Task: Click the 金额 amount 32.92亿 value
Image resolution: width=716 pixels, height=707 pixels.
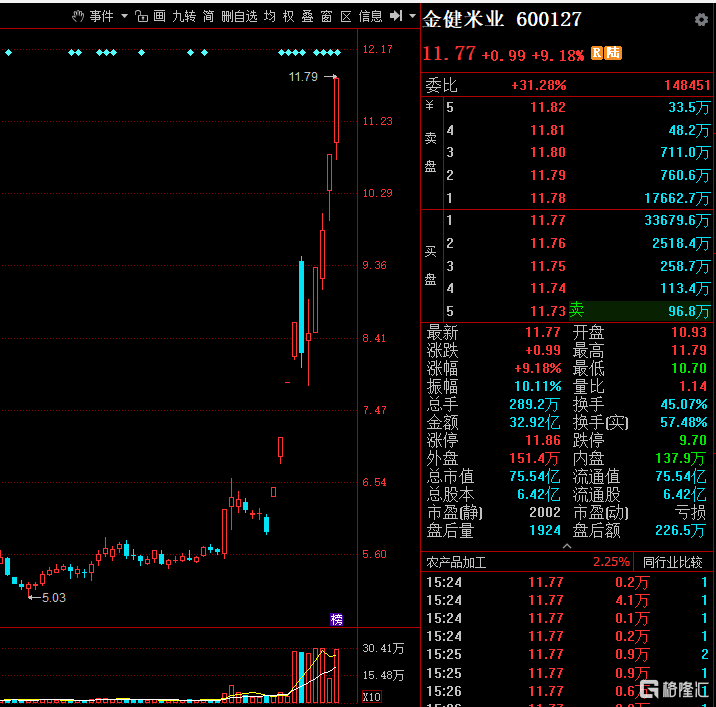Action: pyautogui.click(x=535, y=422)
